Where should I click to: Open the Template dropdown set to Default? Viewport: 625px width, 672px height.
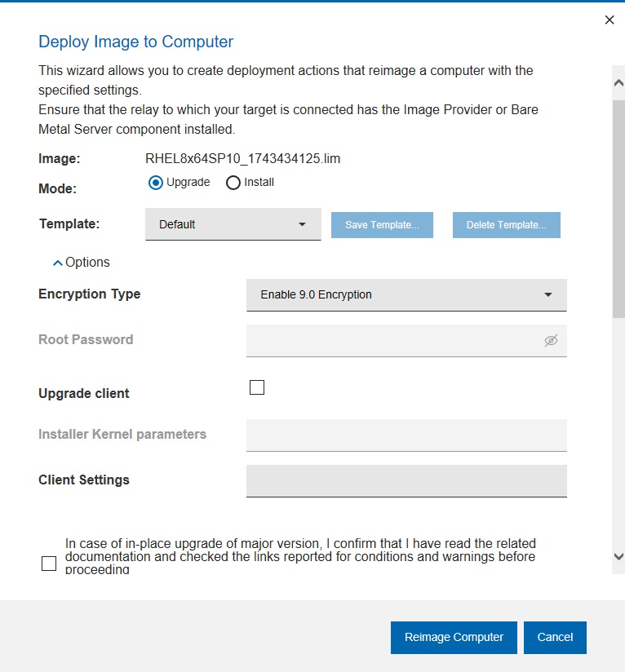click(233, 224)
